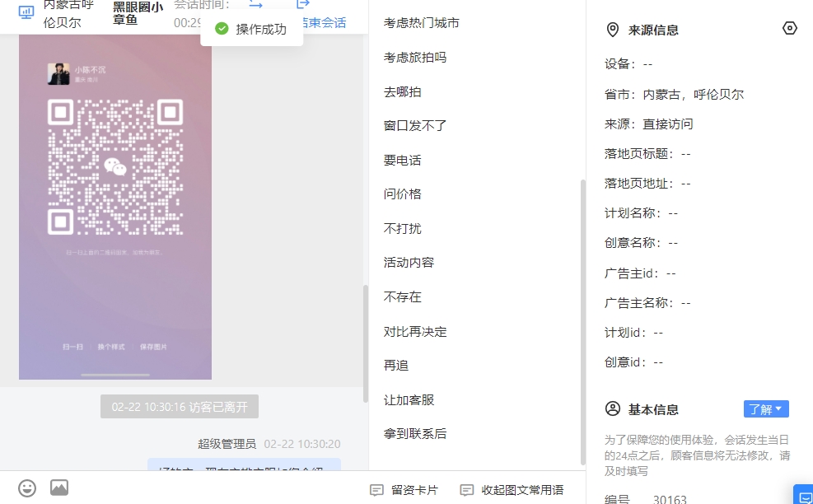Screen dimensions: 813x504
Task: Click the 计划名称 row
Action: (642, 212)
